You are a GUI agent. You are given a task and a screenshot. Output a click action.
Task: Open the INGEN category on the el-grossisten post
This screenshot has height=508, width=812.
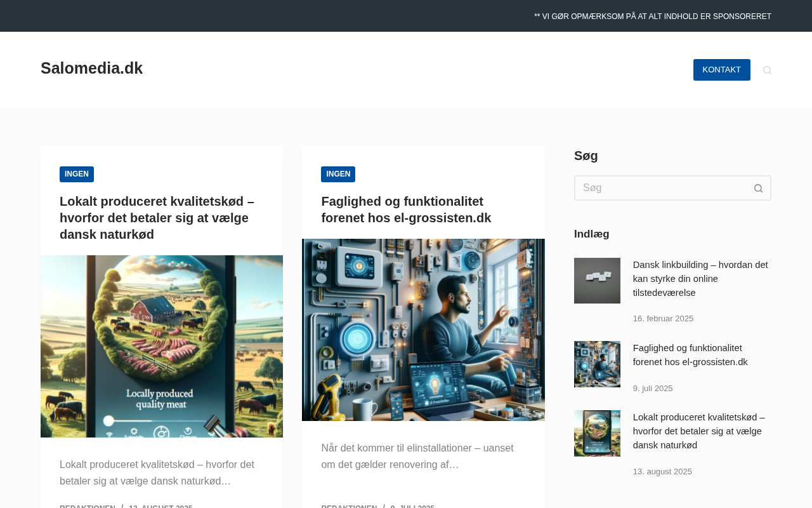coord(338,174)
